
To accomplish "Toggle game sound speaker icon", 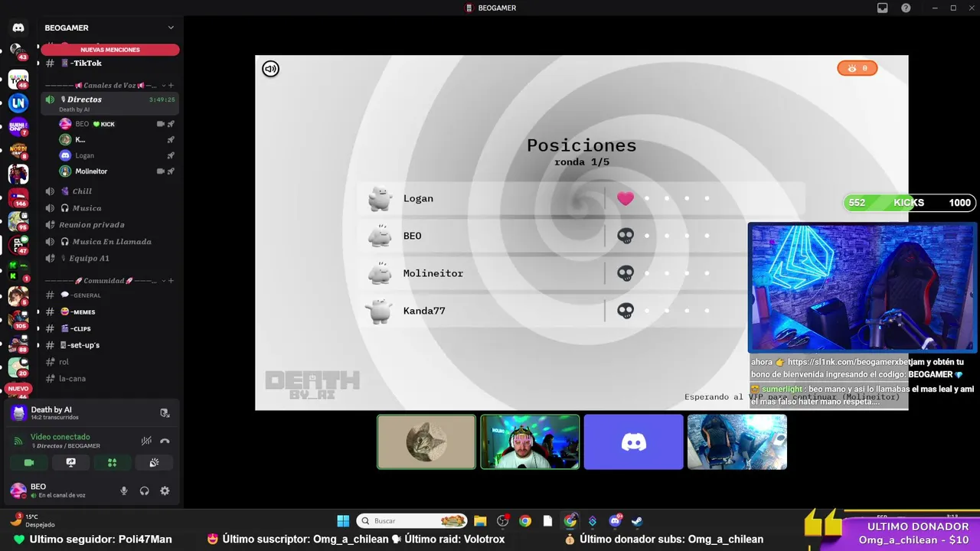I will point(270,69).
